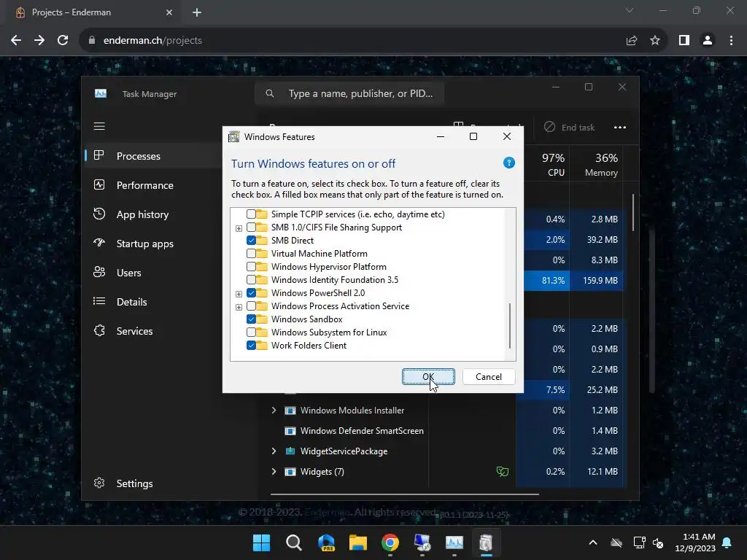Image resolution: width=747 pixels, height=560 pixels.
Task: Open the taskbar clock and date
Action: coord(695,542)
